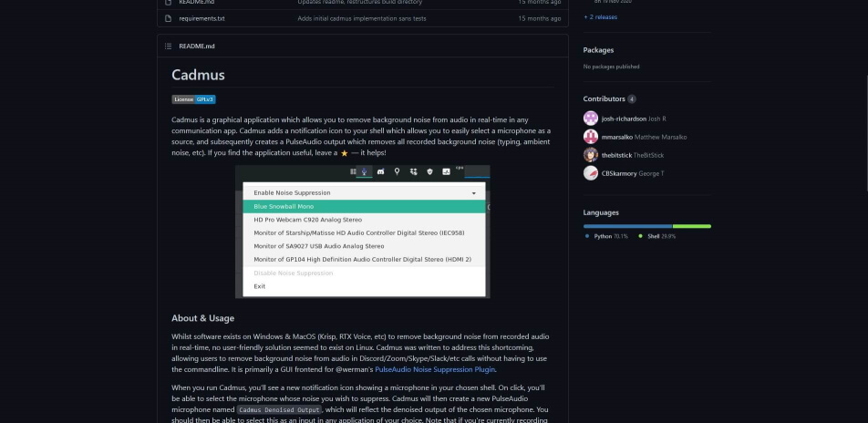Open mmarsalko's contributor avatar
Screen dimensions: 868x423
tap(591, 137)
